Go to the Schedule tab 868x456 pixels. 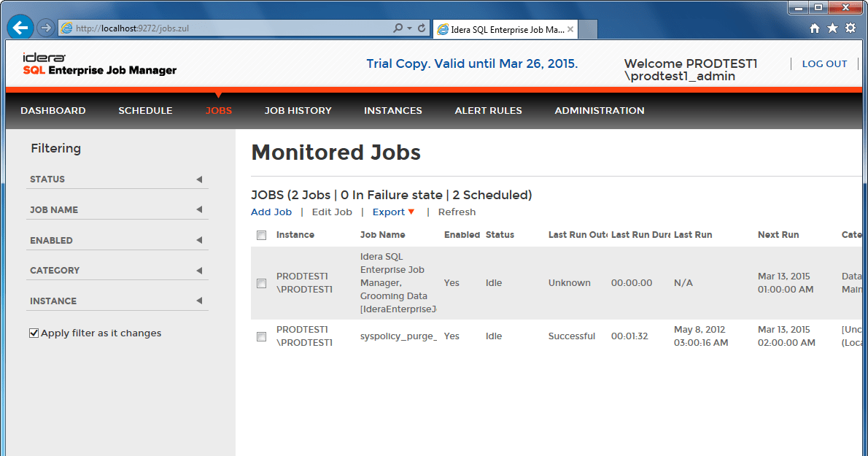(145, 111)
